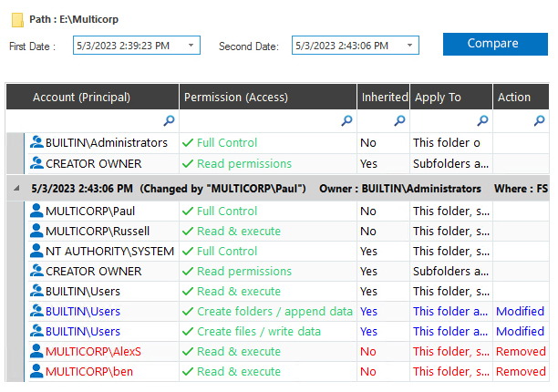Image resolution: width=558 pixels, height=392 pixels.
Task: Select the red MULTICORP\AlexS account name
Action: [93, 352]
